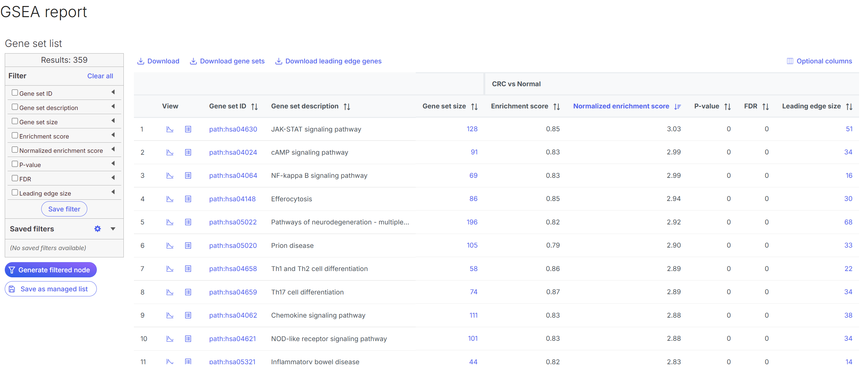868x375 pixels.
Task: Sort by Gene set size arrows
Action: (474, 107)
